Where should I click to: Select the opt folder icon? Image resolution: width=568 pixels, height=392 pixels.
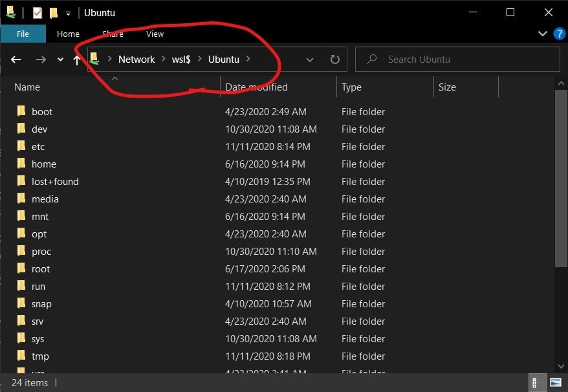21,233
